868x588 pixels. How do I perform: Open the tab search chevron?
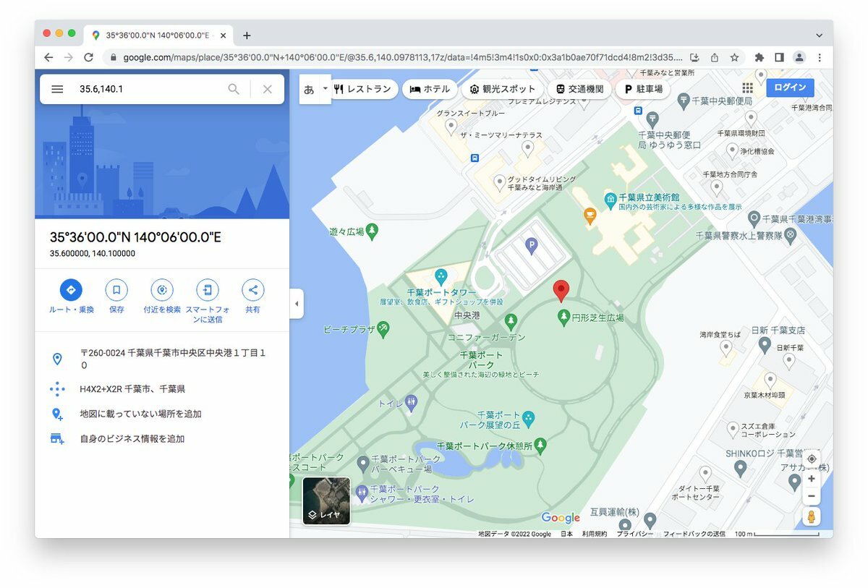[x=819, y=35]
